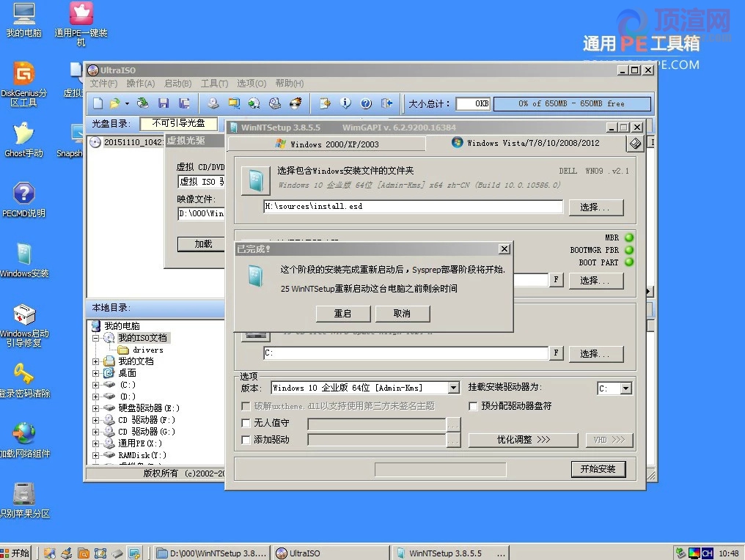
Task: Switch to Windows Vista/7/8/10/2008/2012 tab
Action: [526, 143]
